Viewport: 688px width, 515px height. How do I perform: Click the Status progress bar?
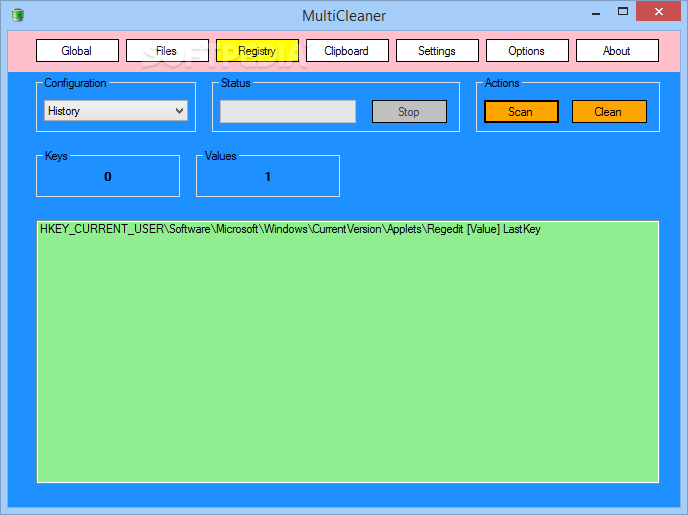pos(288,111)
